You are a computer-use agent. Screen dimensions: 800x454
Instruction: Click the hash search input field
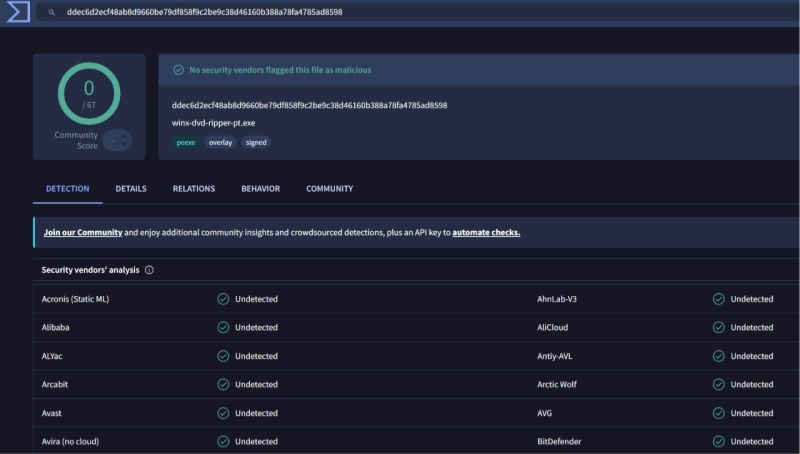pyautogui.click(x=418, y=12)
